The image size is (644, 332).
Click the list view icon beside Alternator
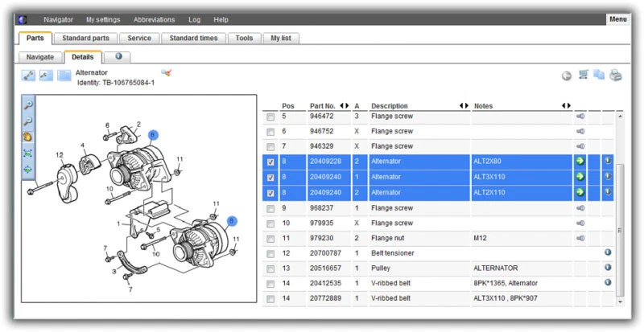tap(64, 75)
